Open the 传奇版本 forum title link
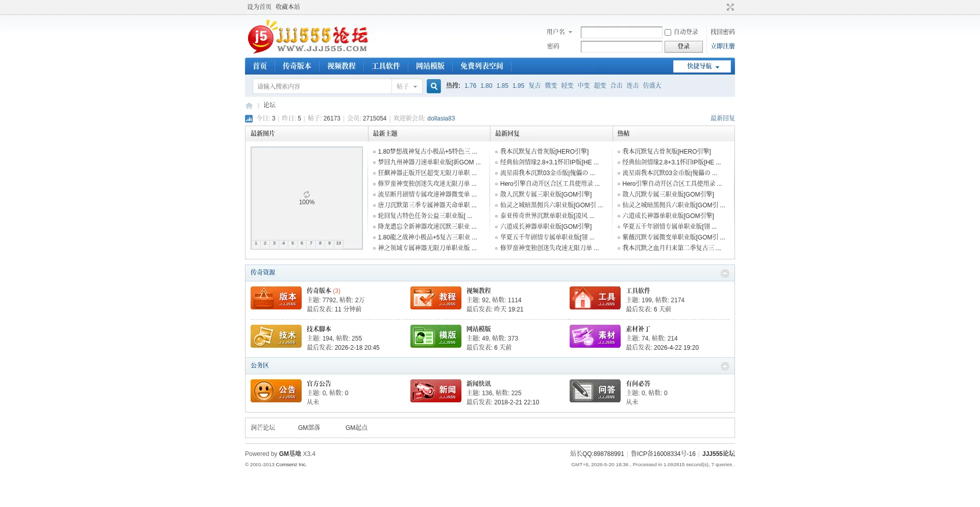Image resolution: width=980 pixels, height=507 pixels. click(x=319, y=291)
